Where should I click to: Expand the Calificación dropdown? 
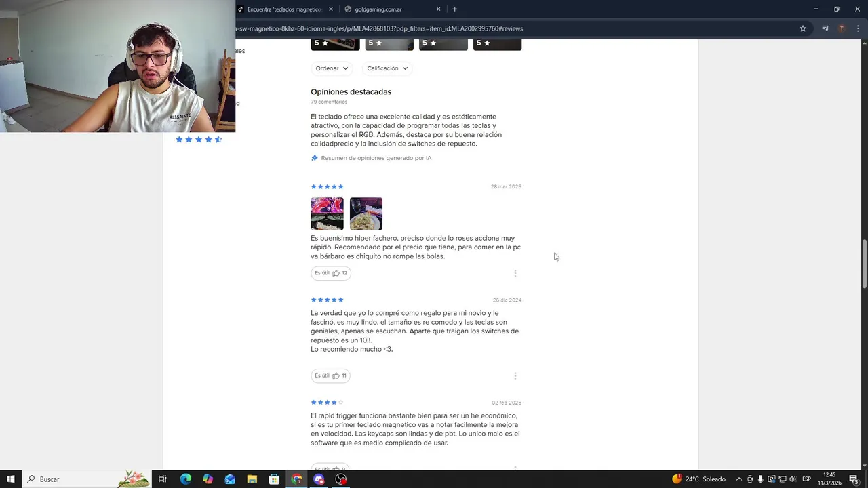[387, 68]
